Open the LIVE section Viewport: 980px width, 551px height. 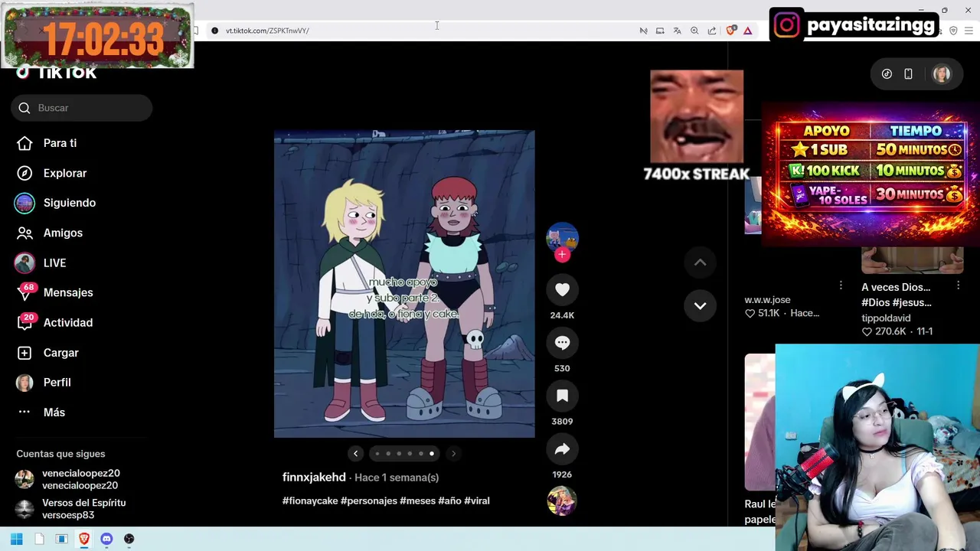pyautogui.click(x=54, y=262)
